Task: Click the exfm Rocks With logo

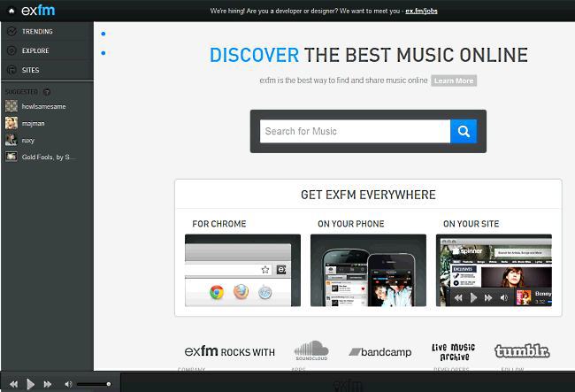Action: (x=230, y=351)
